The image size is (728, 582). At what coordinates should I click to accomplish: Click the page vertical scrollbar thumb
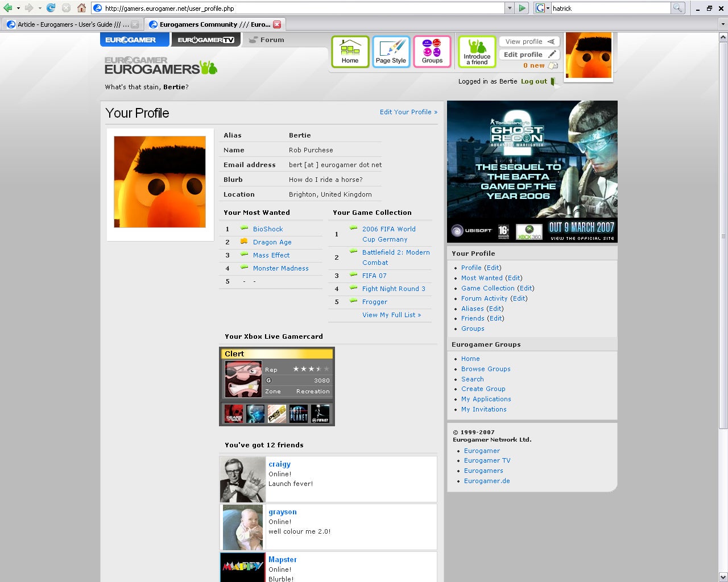(723, 235)
